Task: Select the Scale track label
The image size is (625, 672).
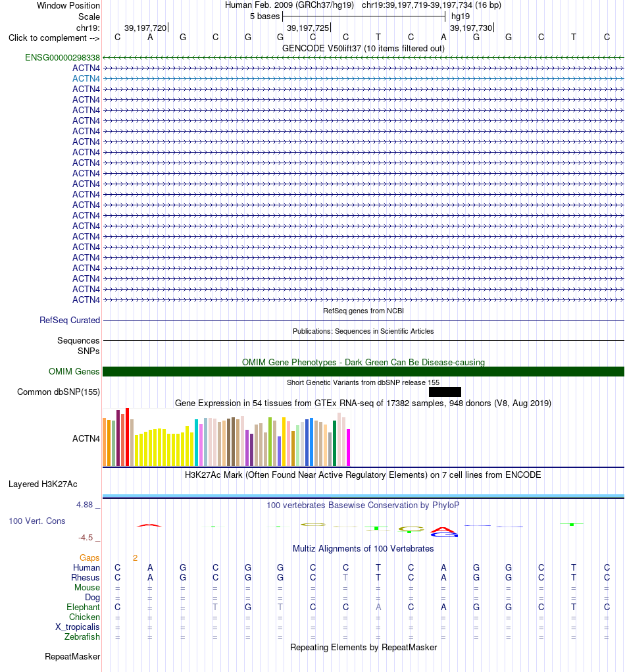Action: point(89,16)
